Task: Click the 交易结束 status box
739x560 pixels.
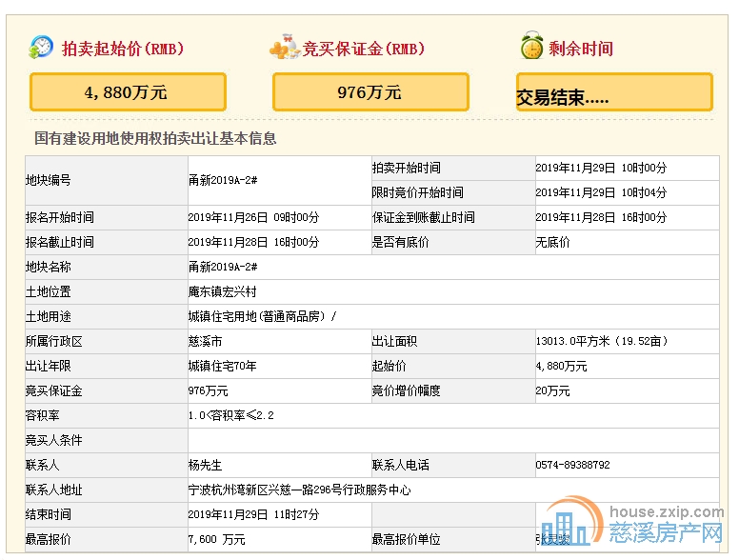Action: [x=614, y=92]
